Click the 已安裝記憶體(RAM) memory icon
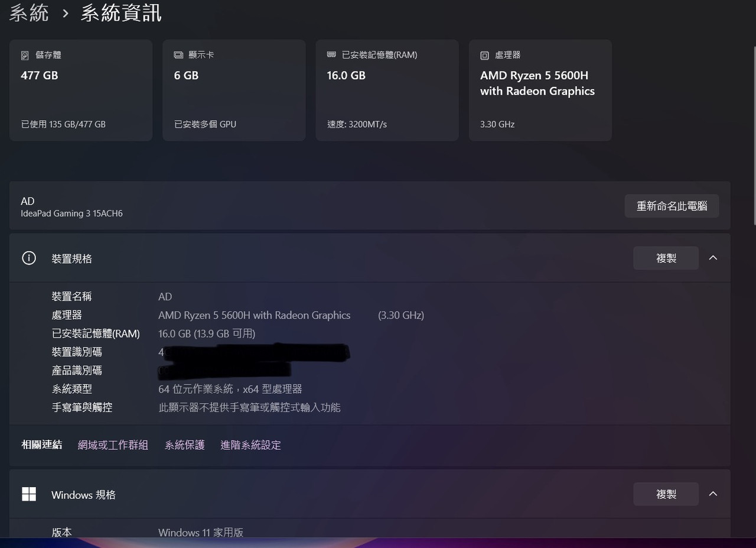 point(331,54)
